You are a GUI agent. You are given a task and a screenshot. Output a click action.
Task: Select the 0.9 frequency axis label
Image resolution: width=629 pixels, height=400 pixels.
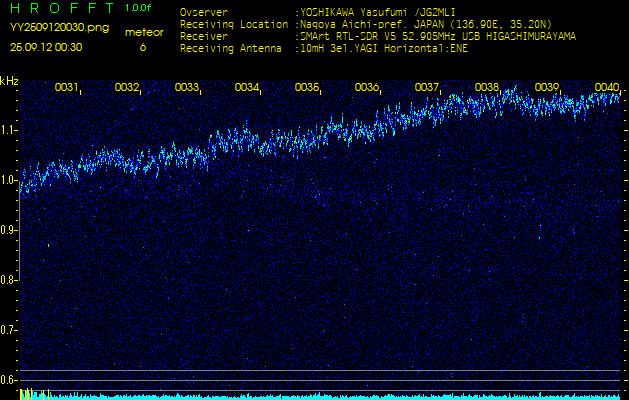(9, 230)
